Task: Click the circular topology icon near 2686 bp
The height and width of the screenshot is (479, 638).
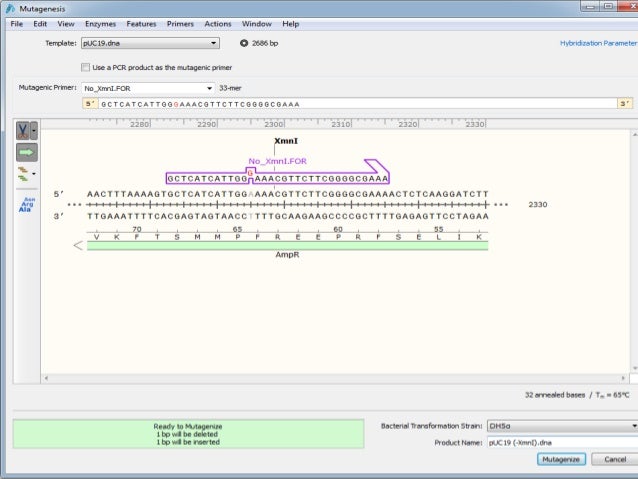Action: [244, 43]
